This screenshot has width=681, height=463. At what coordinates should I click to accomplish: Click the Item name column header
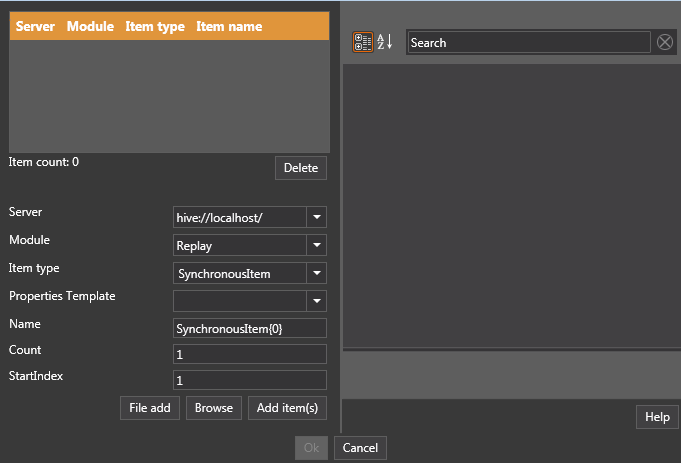[229, 27]
